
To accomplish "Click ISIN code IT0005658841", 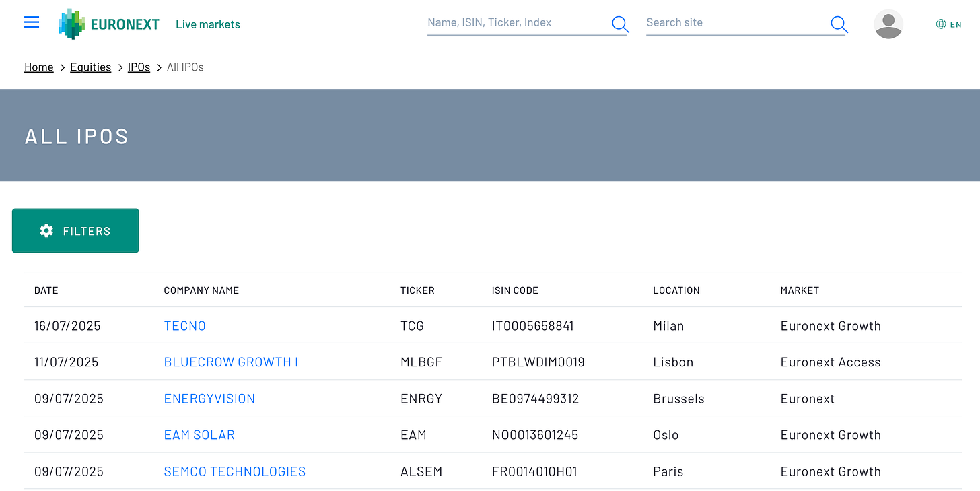I will (x=533, y=326).
